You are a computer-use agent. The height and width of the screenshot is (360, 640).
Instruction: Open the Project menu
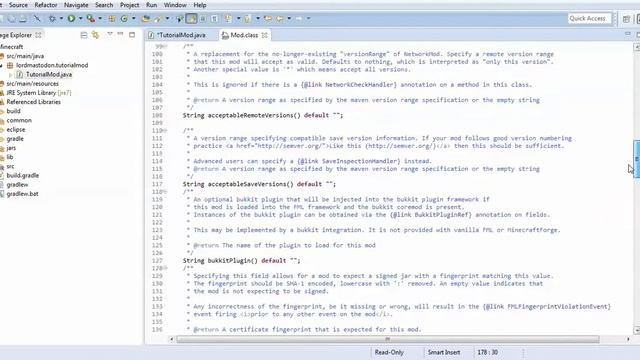pyautogui.click(x=129, y=5)
